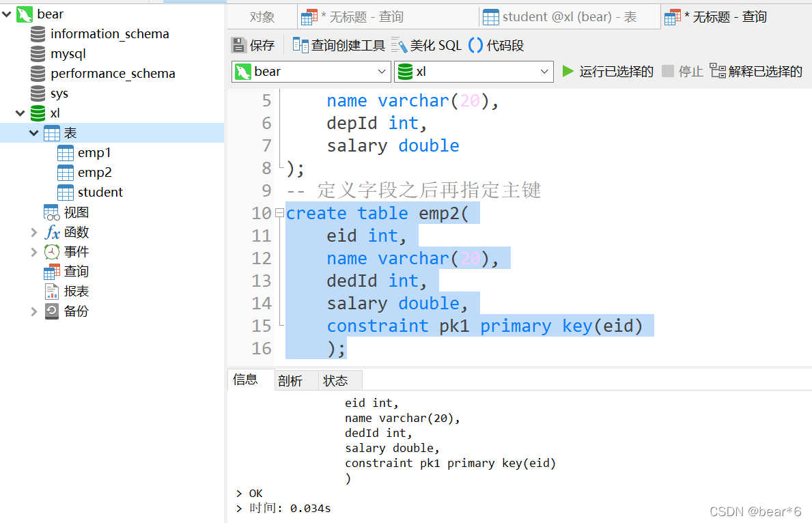This screenshot has height=523, width=812.
Task: Expand the 函数 functions node
Action: click(x=34, y=233)
